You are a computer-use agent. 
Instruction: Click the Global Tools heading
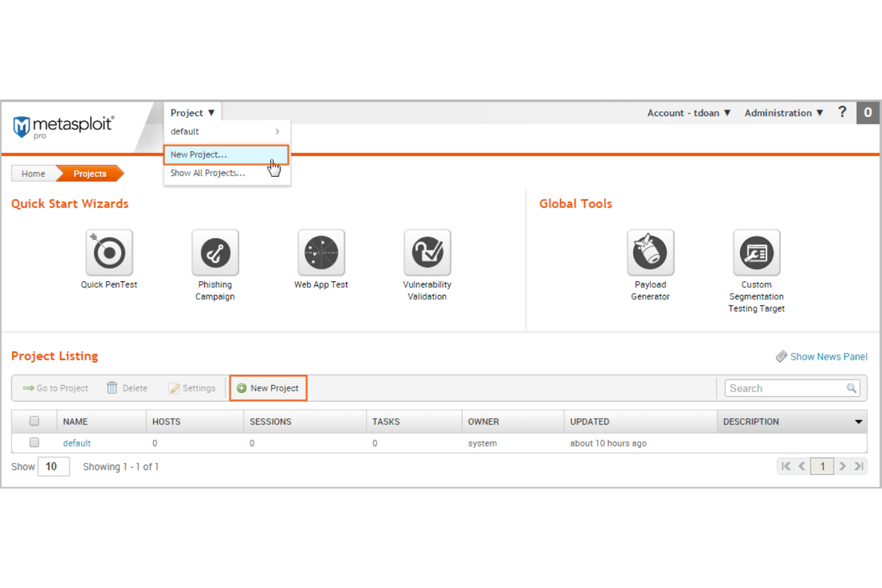click(x=576, y=204)
